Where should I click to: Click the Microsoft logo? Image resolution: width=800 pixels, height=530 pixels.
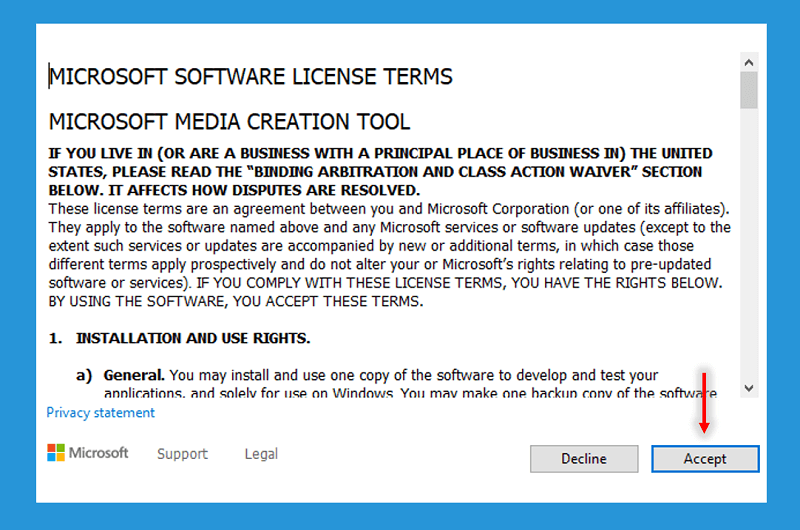point(88,452)
